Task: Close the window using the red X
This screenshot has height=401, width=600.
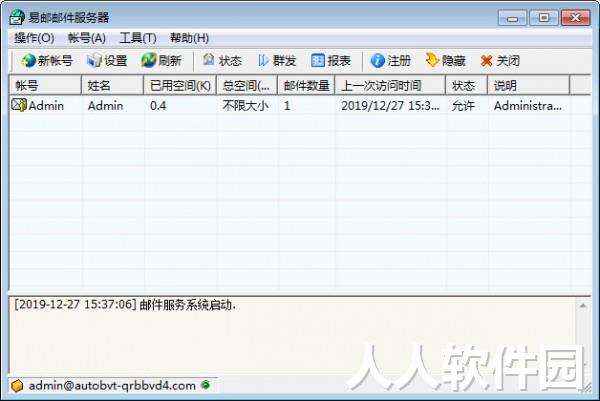Action: (575, 18)
